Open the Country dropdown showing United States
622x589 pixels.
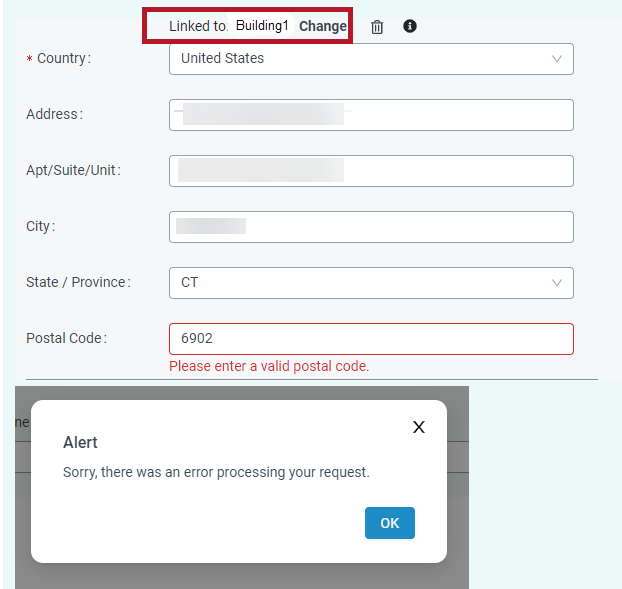[371, 59]
